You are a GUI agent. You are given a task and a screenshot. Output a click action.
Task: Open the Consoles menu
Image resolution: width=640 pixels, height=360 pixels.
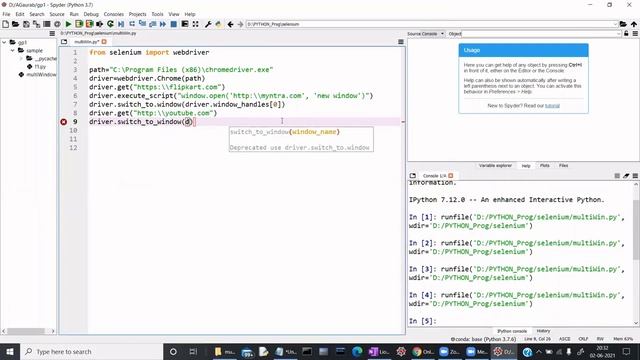[x=113, y=14]
